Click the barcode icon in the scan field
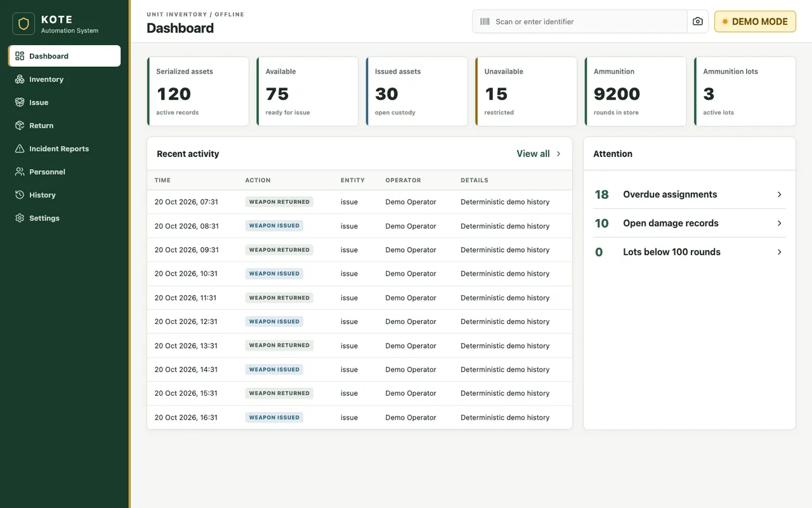This screenshot has width=812, height=508. (x=485, y=22)
